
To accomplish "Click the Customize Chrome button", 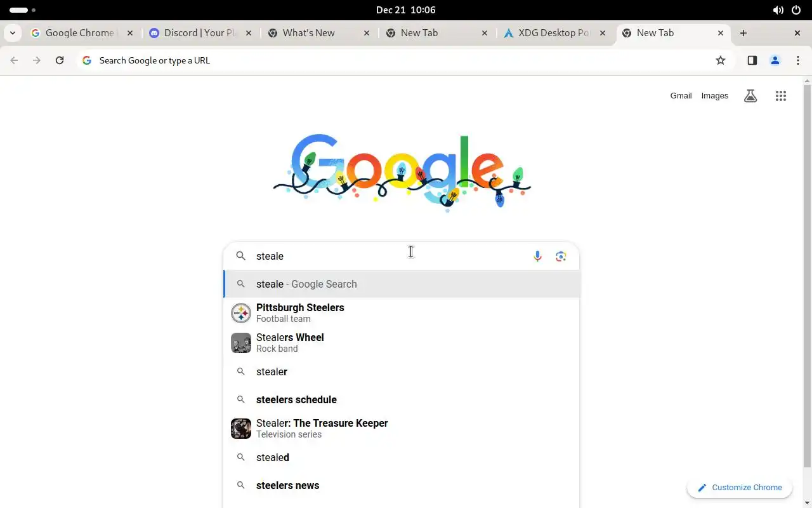I will click(x=740, y=488).
